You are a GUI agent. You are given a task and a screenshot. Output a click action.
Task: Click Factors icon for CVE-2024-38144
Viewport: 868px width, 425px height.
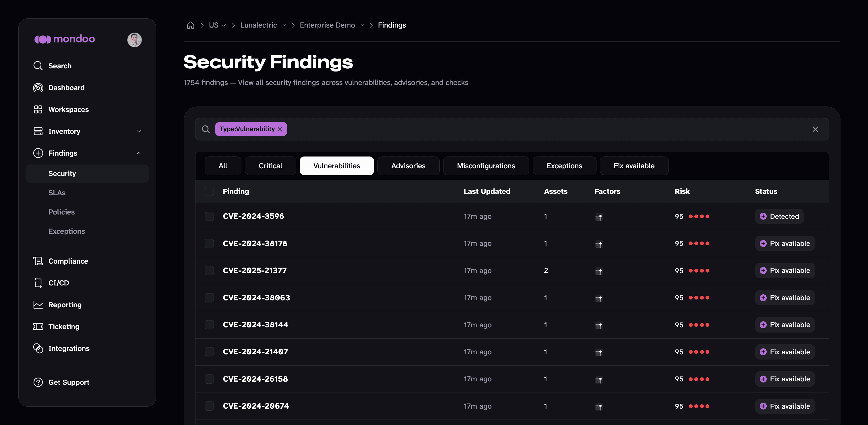[x=599, y=326]
